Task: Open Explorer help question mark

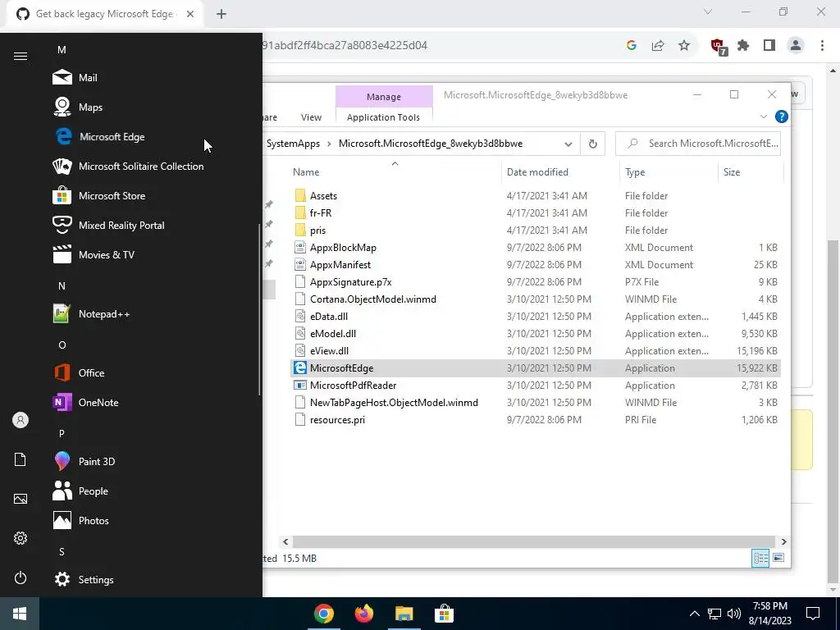Action: click(782, 116)
